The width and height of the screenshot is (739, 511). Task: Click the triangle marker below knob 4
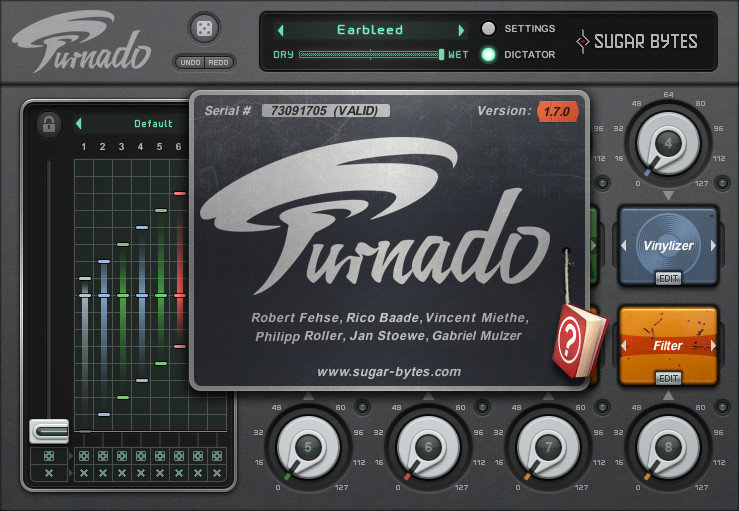coord(668,195)
